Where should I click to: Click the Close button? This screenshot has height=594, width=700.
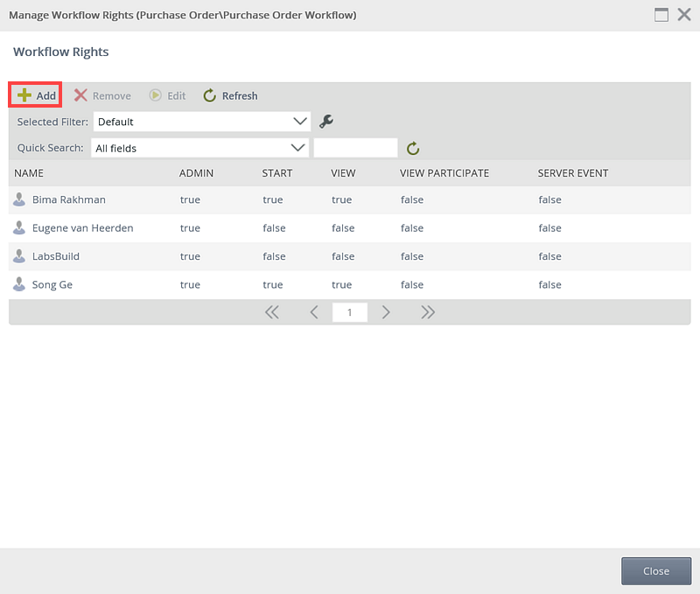click(655, 571)
